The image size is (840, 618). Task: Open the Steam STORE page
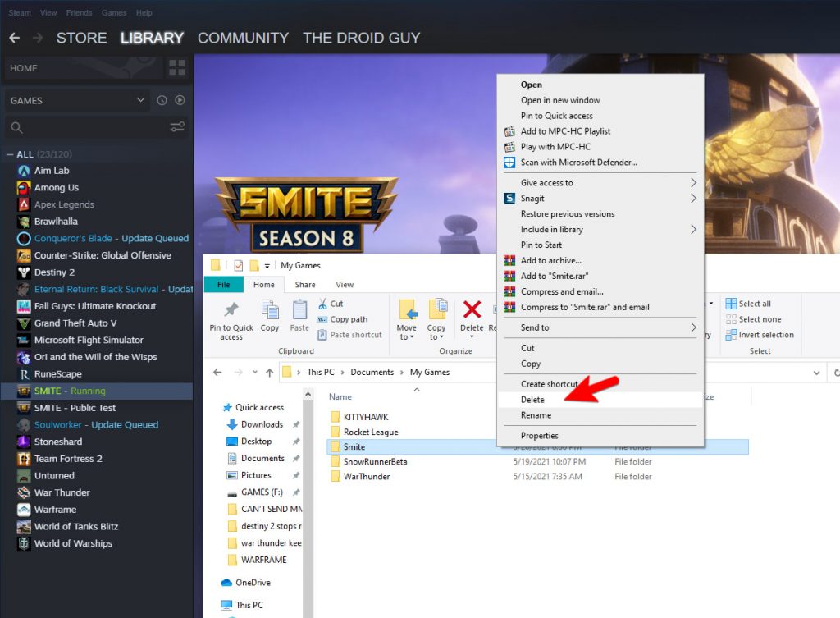point(81,38)
